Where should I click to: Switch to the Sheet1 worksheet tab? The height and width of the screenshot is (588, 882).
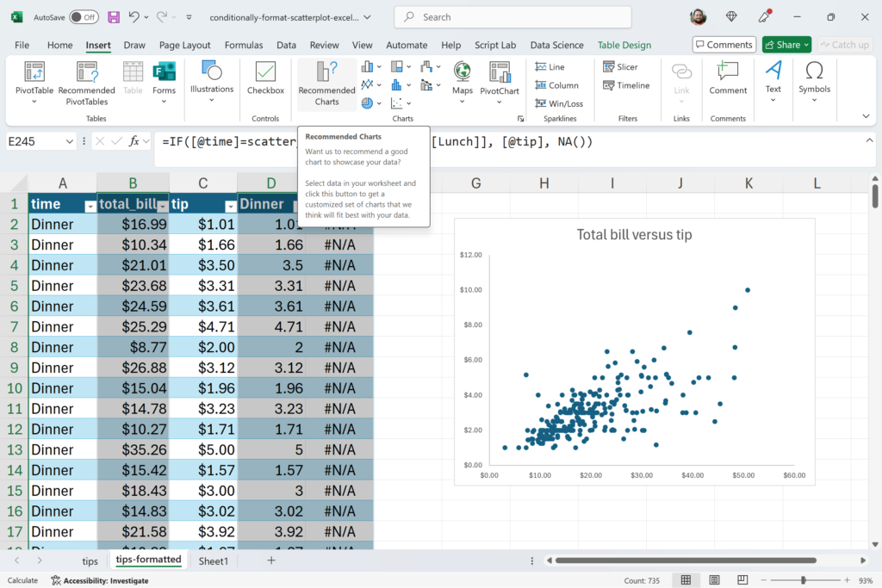point(214,560)
